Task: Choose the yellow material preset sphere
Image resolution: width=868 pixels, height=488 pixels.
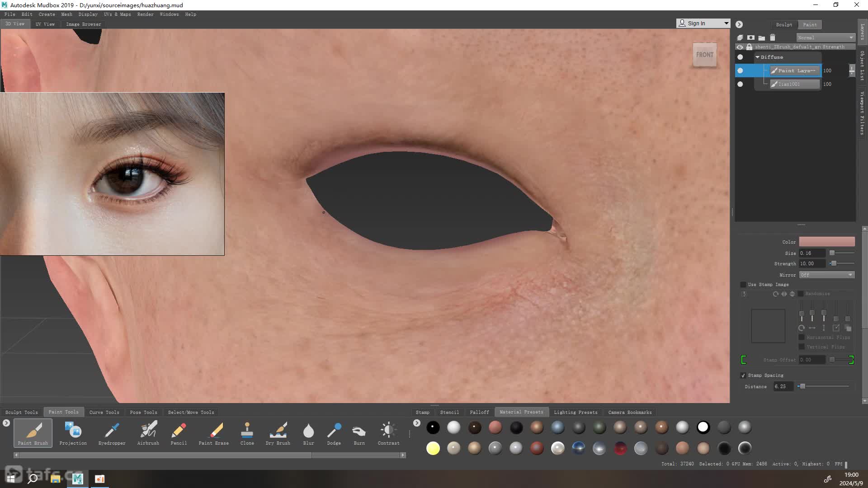Action: 433,448
